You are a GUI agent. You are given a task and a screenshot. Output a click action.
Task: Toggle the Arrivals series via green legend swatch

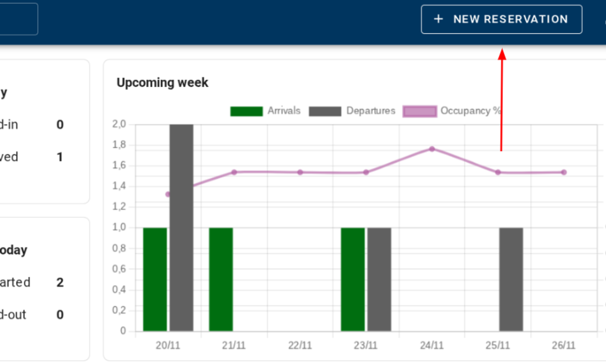tap(246, 111)
